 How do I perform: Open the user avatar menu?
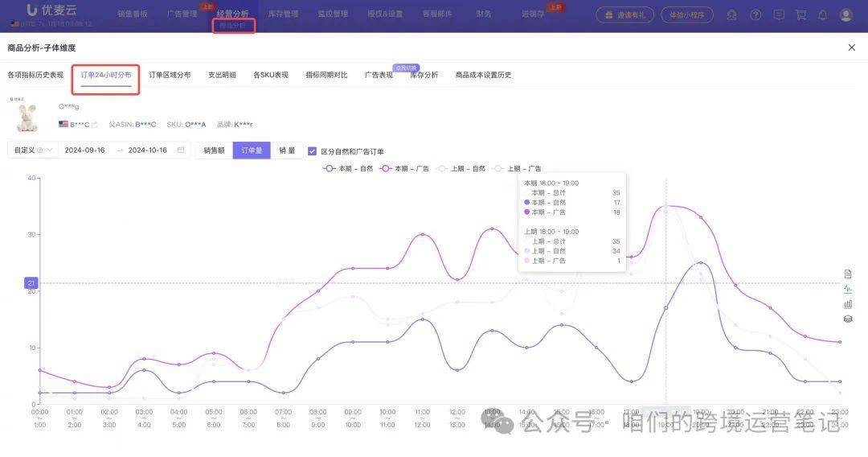[845, 15]
